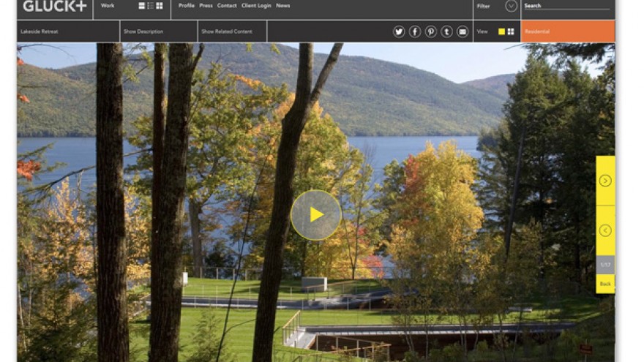This screenshot has width=644, height=362.
Task: Open Client Login link
Action: point(256,6)
